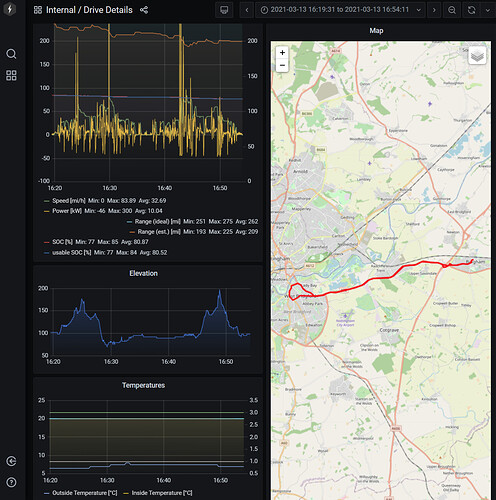Click the Grafana logo icon
The height and width of the screenshot is (500, 496).
[10, 9]
